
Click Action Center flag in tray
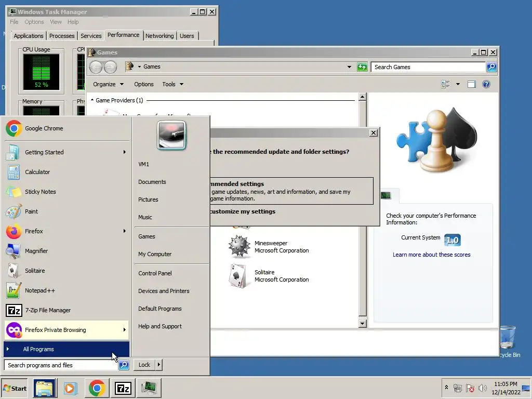pos(470,388)
